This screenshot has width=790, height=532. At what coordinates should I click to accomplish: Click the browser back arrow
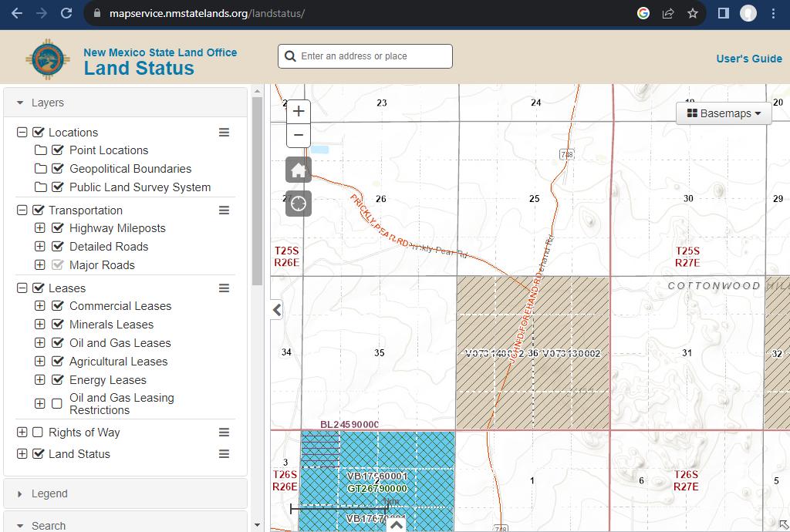pos(17,13)
